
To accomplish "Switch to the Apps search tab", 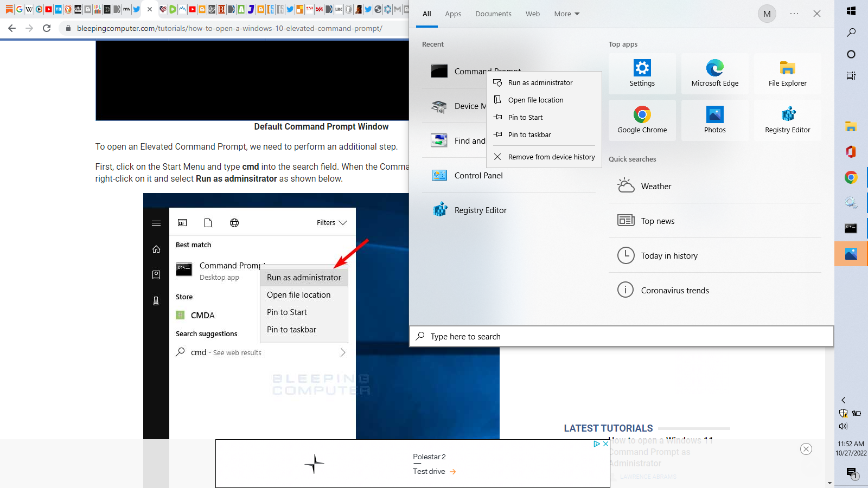I will click(453, 14).
